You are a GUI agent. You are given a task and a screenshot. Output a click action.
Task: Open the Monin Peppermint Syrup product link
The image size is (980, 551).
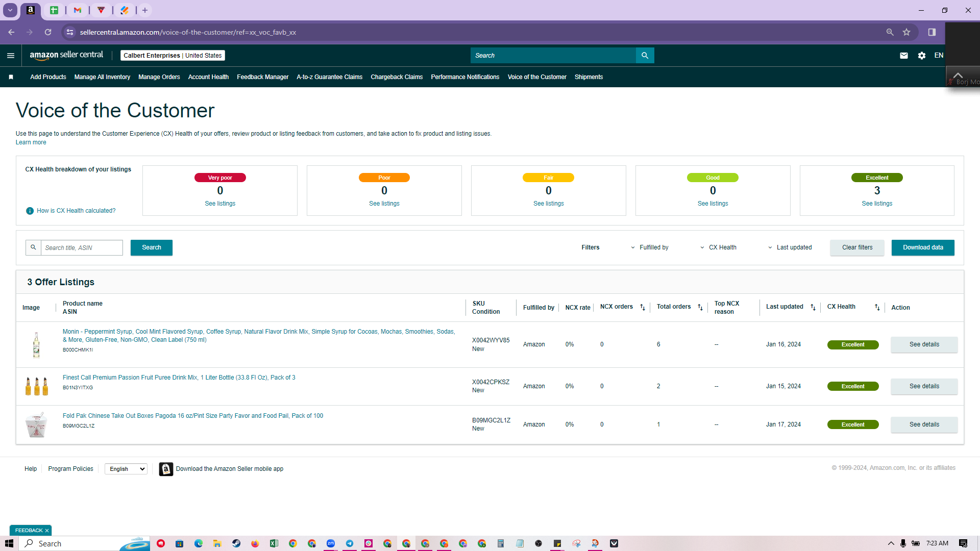click(x=259, y=336)
